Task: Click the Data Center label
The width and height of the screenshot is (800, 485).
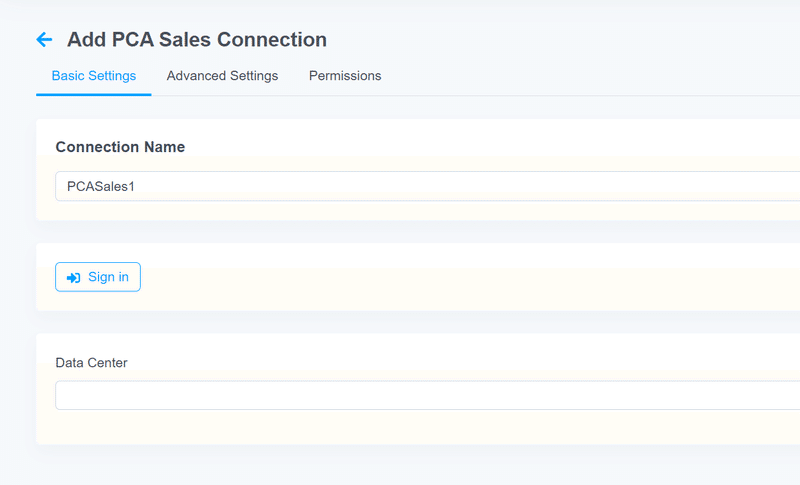Action: pyautogui.click(x=91, y=363)
